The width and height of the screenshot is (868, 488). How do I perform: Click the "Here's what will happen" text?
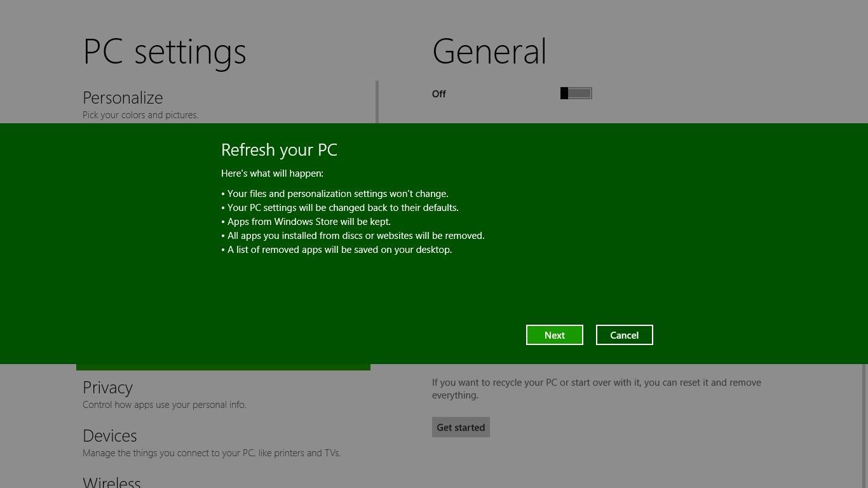272,173
